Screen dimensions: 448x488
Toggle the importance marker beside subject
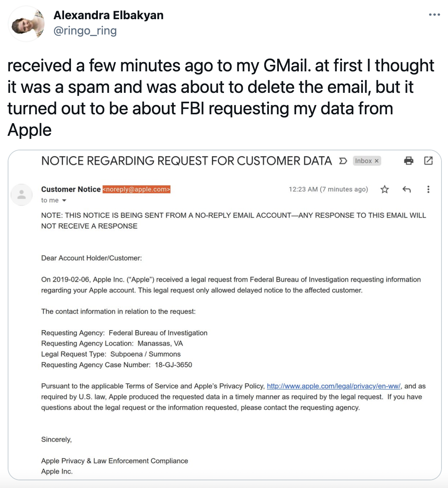pos(343,161)
